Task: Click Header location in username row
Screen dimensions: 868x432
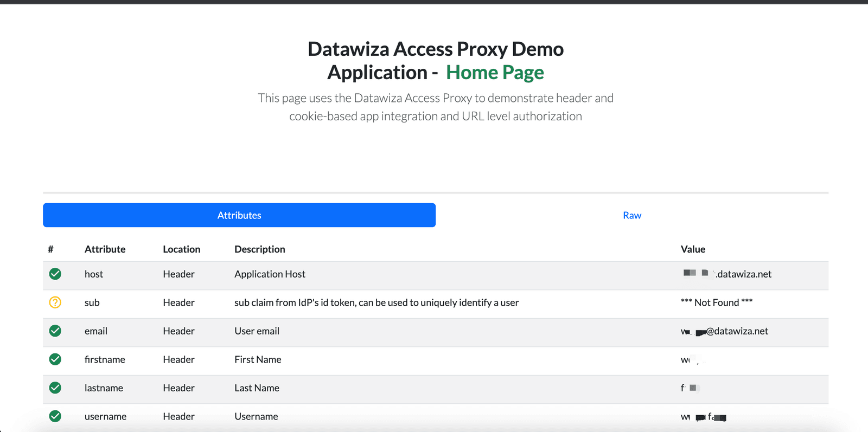Action: (x=178, y=416)
